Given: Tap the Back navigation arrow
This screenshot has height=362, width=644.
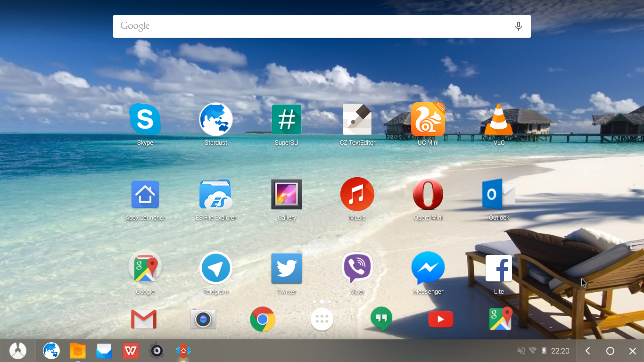Looking at the screenshot, I should [587, 351].
